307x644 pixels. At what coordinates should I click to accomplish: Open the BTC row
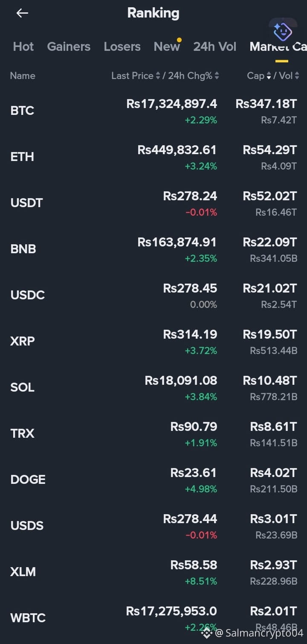click(x=153, y=111)
